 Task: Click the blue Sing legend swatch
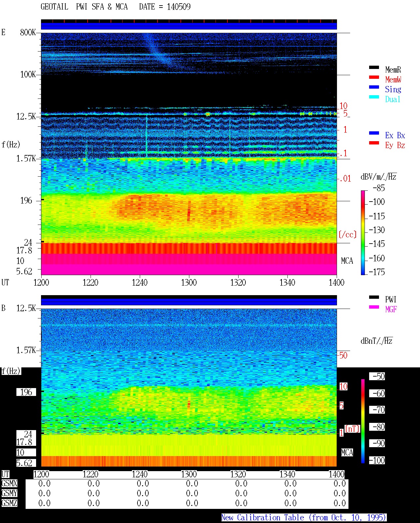point(374,87)
